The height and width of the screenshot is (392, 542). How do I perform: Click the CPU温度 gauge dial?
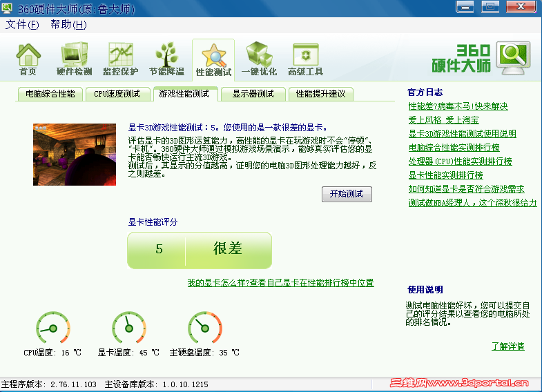(x=53, y=327)
